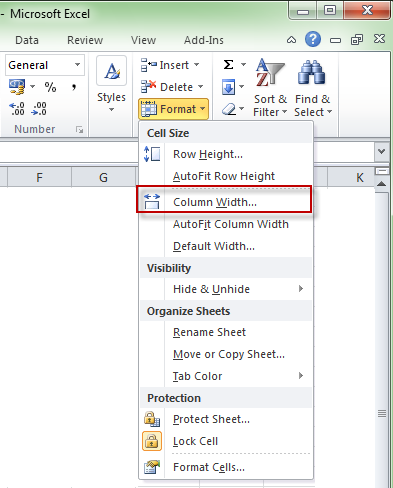Open Find & Select binoculars
Viewport: 393px width, 488px height.
tap(313, 88)
